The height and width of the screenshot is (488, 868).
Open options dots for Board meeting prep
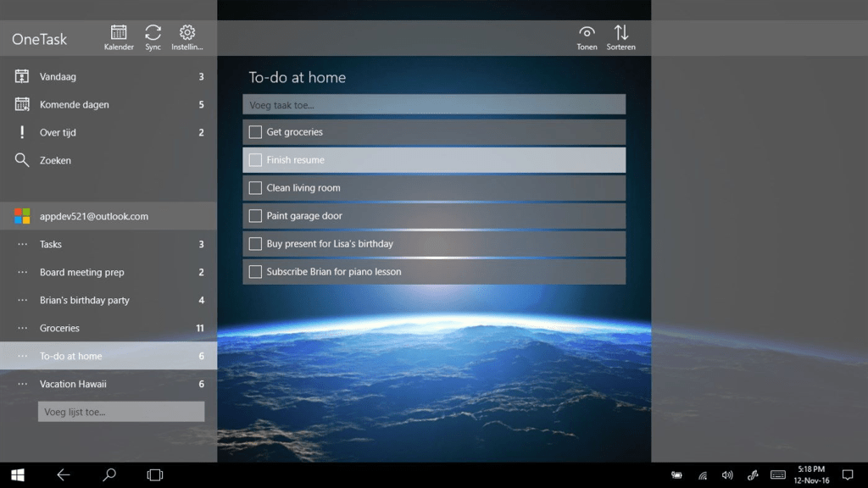click(x=22, y=272)
